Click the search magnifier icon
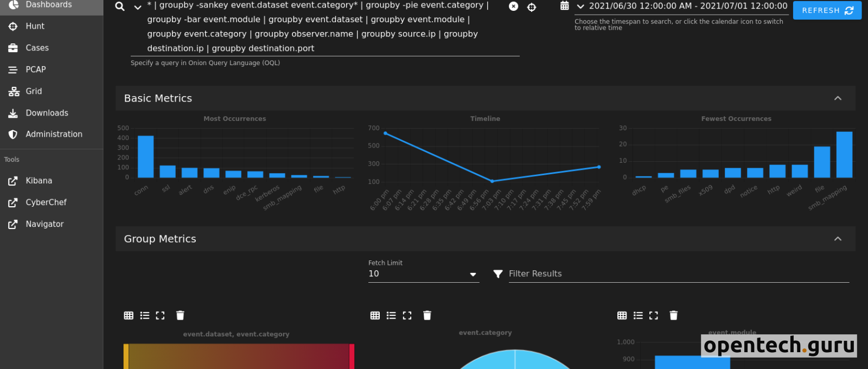Viewport: 868px width, 369px height. [120, 7]
